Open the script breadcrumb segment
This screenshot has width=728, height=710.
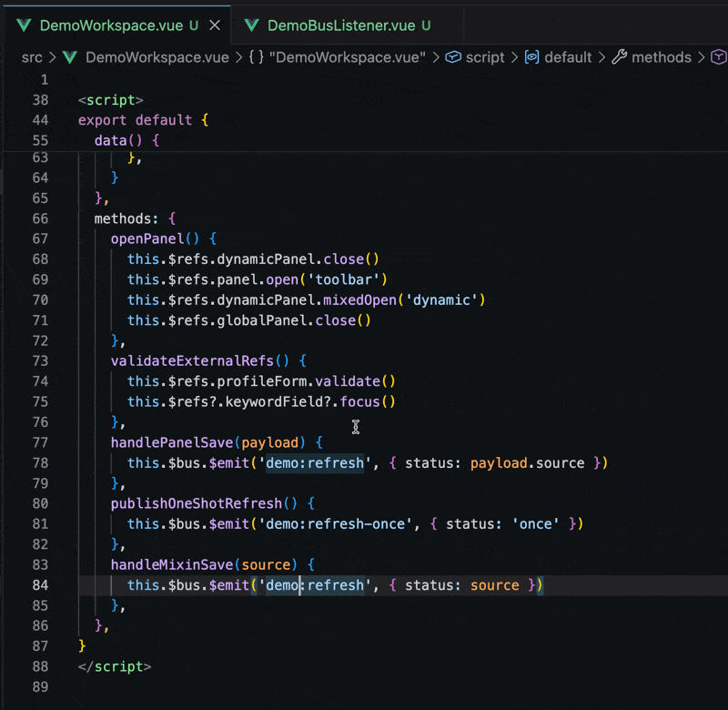tap(485, 57)
